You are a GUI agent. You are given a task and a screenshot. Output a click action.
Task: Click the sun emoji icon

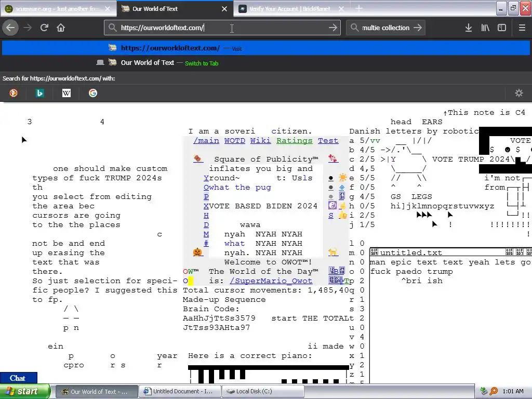coord(343,178)
